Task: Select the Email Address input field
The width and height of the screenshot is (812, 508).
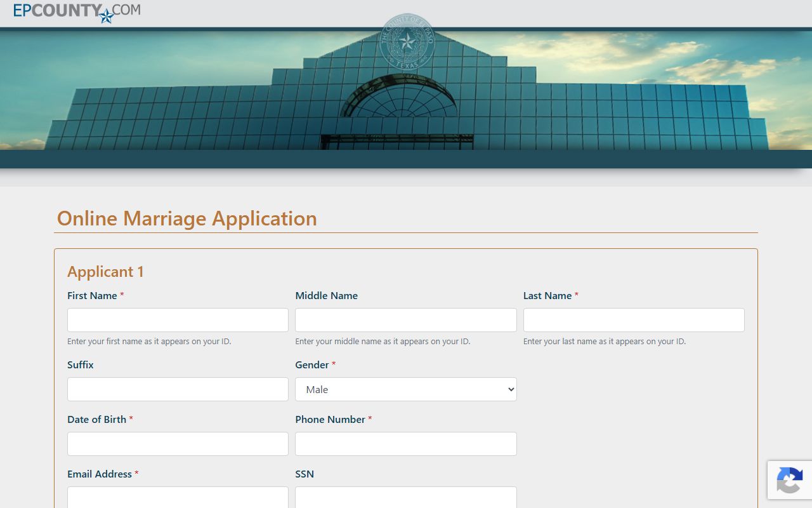Action: coord(178,497)
